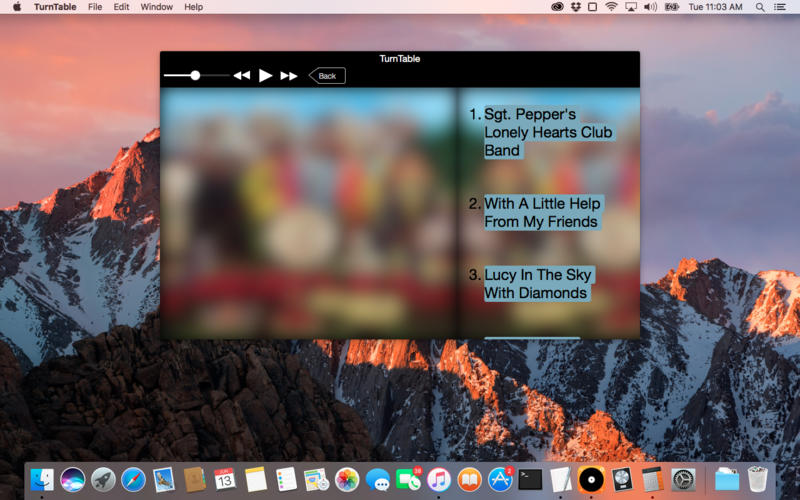Launch Safari from the dock
This screenshot has height=500, width=800.
[x=133, y=479]
